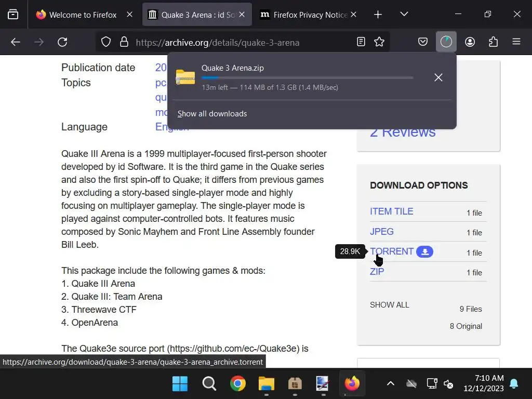The image size is (532, 399).
Task: Click the JPEG download option
Action: point(382,231)
